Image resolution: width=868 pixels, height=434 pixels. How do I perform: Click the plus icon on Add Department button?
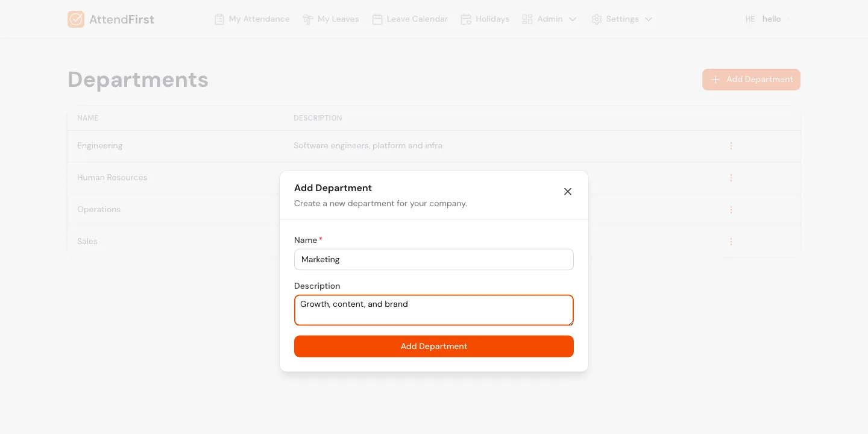pos(715,79)
